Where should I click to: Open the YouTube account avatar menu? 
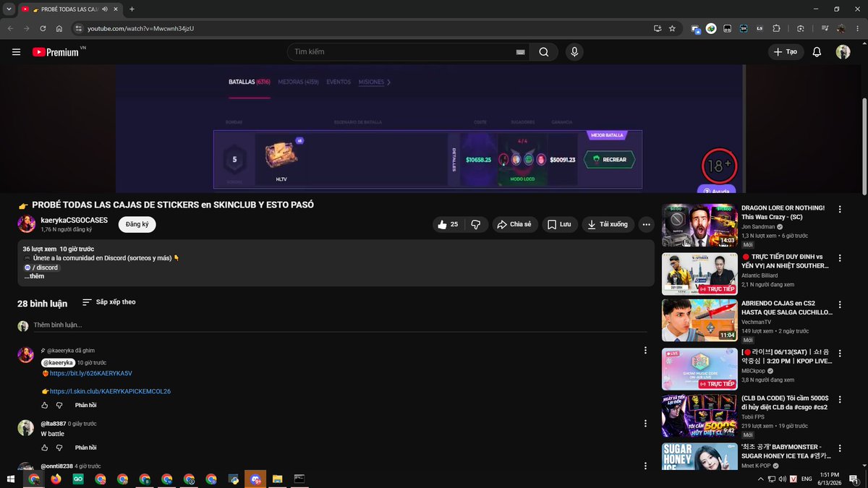click(x=843, y=52)
